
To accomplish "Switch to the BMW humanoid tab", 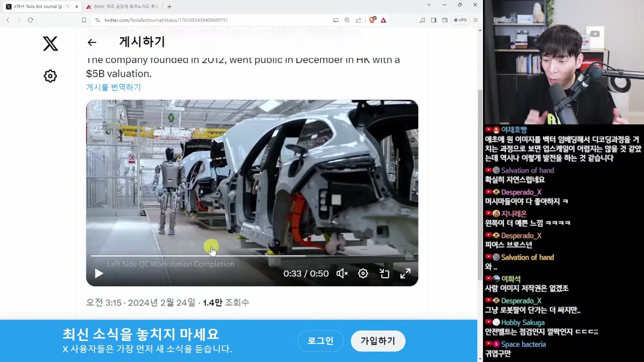I will pos(123,7).
